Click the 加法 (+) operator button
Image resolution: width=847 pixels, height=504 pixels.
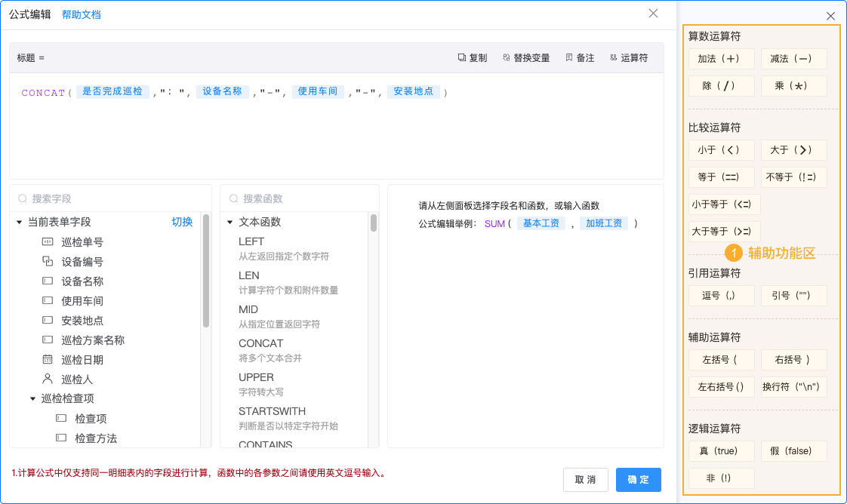pyautogui.click(x=721, y=58)
